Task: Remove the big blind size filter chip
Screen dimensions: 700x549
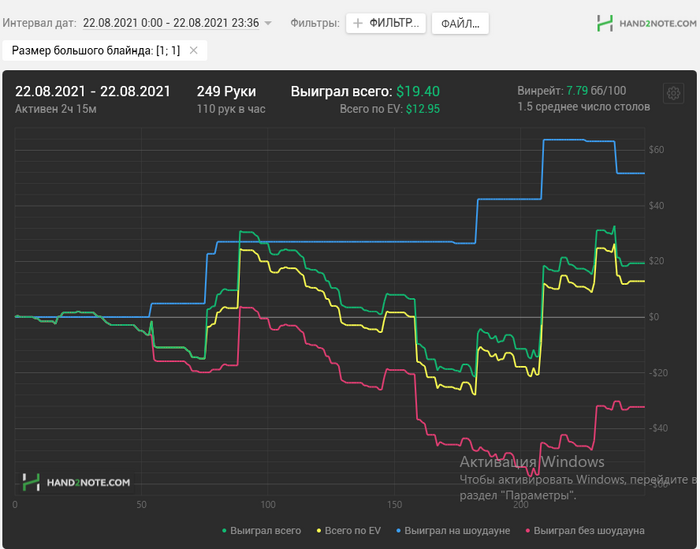Action: [193, 50]
